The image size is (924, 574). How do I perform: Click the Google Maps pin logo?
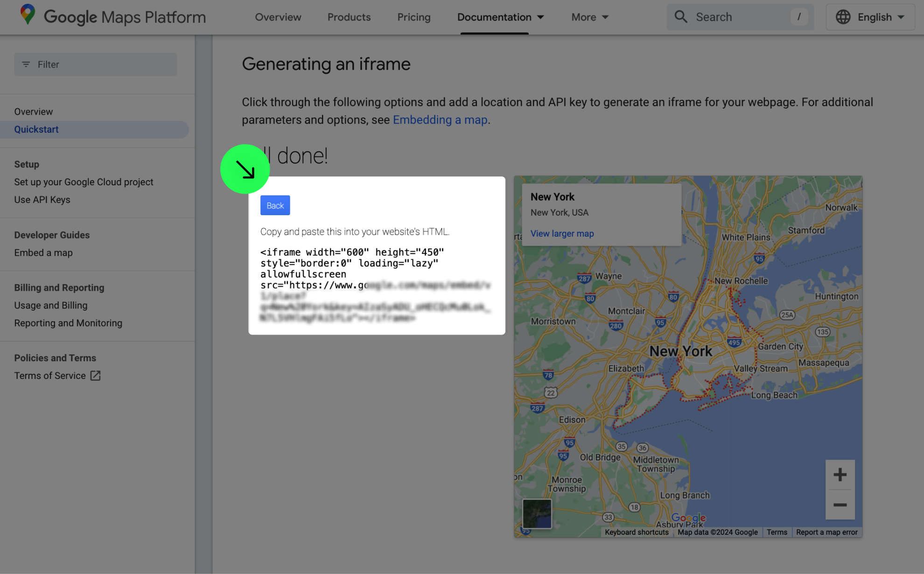(x=28, y=15)
